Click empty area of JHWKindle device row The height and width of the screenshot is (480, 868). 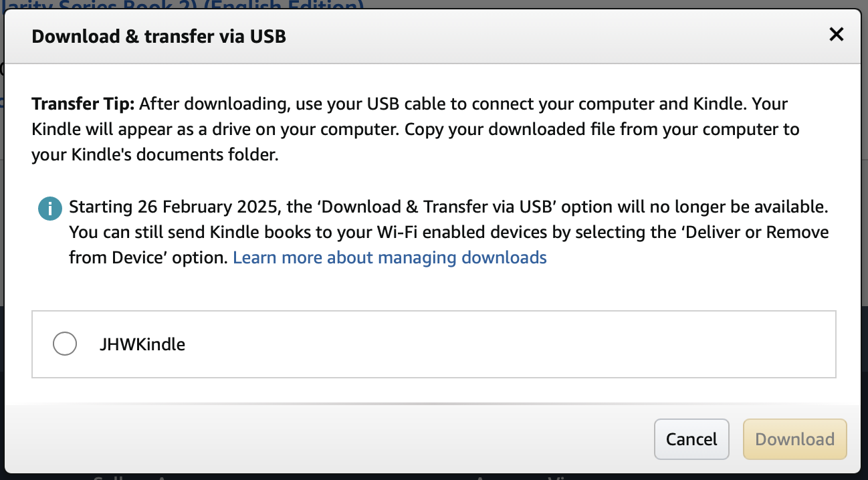tap(508, 344)
